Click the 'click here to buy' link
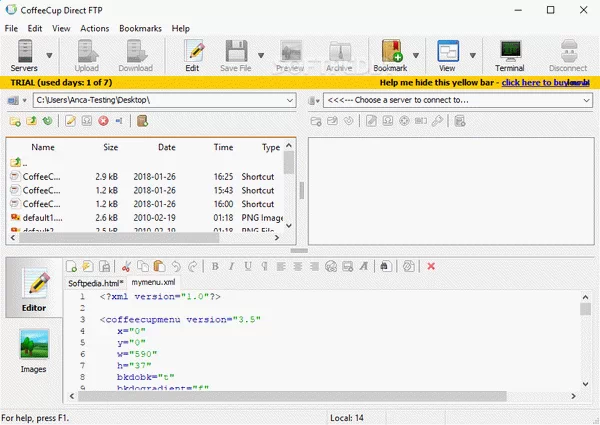The image size is (600, 425). click(x=545, y=83)
